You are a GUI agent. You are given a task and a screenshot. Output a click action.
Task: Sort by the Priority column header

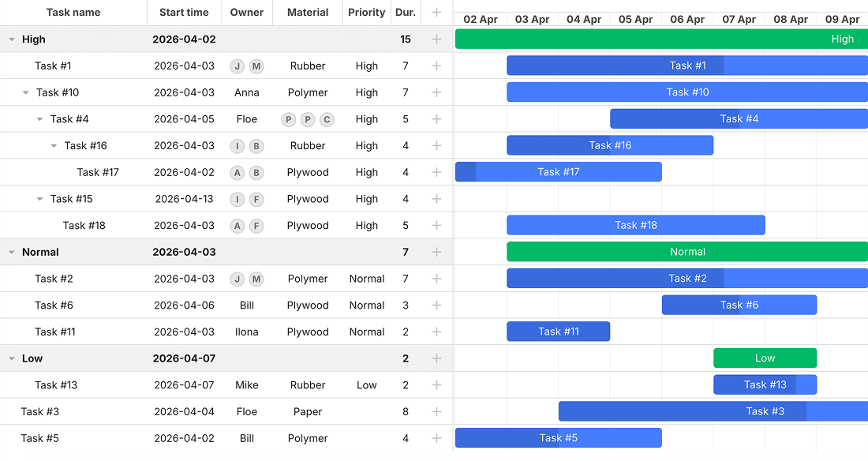point(366,12)
